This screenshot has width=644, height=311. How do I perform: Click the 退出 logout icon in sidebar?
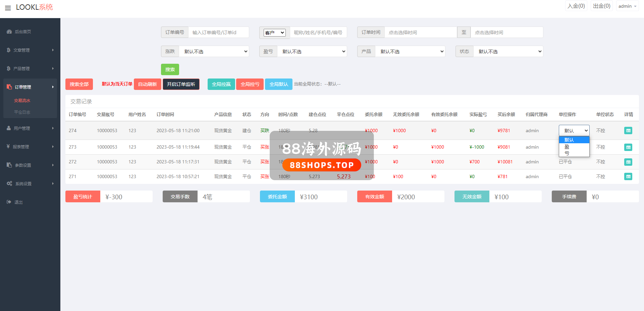tap(9, 202)
